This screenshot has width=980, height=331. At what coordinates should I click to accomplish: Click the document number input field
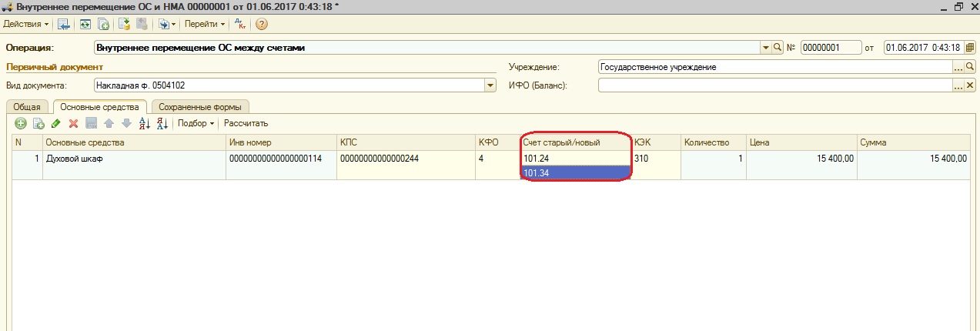click(830, 48)
